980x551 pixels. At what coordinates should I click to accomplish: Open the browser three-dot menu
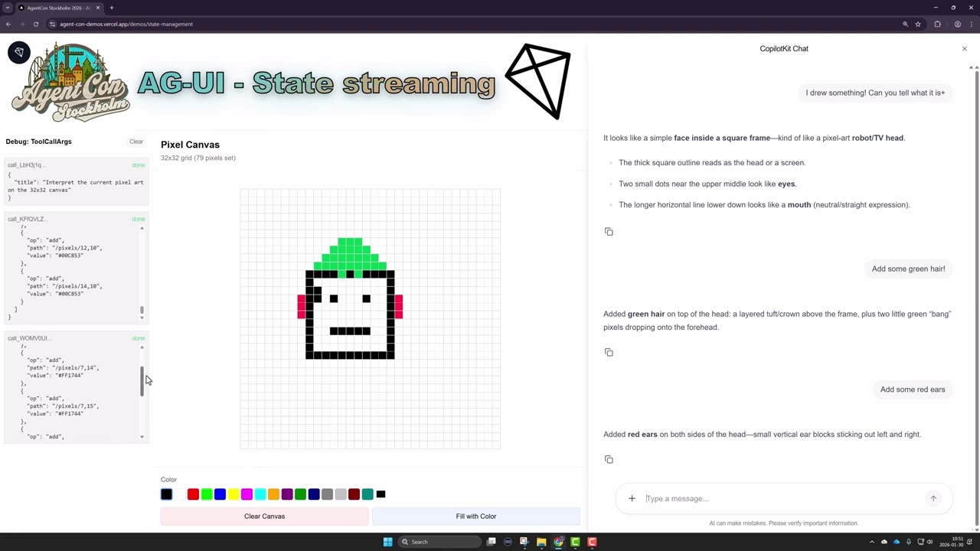coord(971,24)
